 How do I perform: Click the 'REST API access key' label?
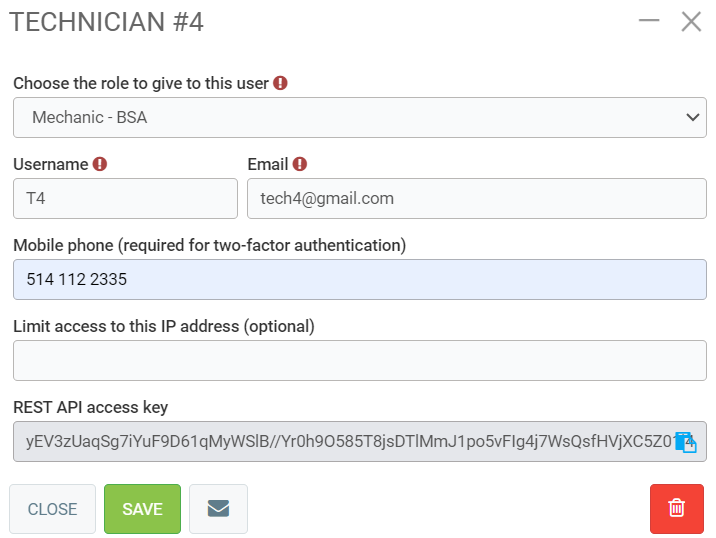[x=91, y=407]
